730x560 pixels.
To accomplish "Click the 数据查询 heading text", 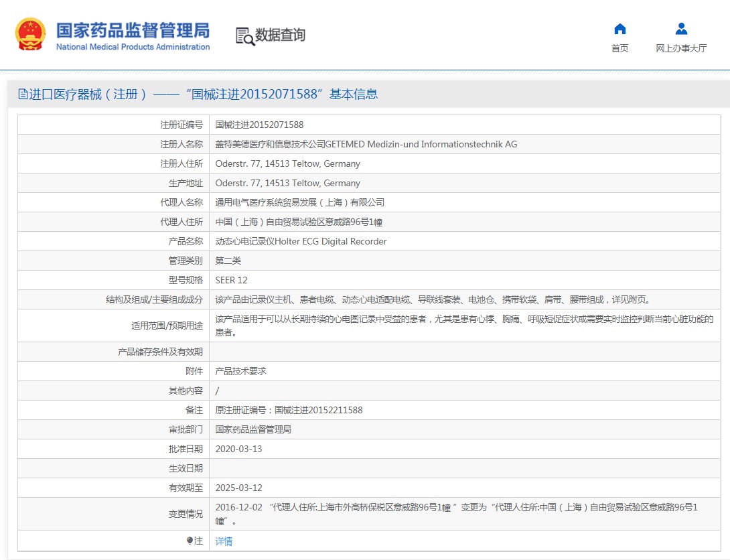I will 280,35.
